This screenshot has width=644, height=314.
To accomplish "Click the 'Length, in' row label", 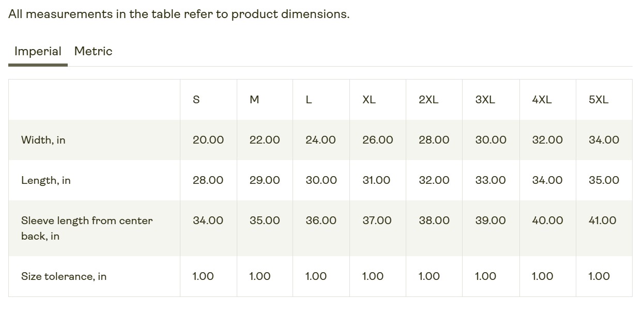I will point(46,180).
